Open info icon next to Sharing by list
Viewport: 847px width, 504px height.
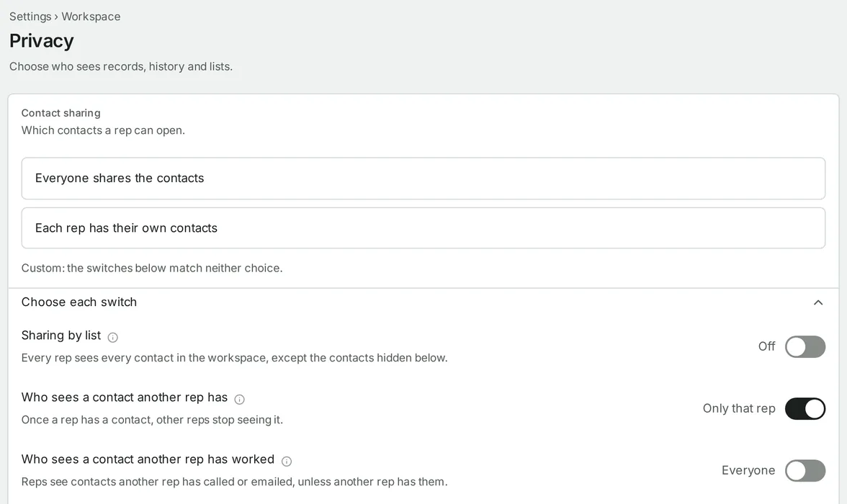click(x=112, y=337)
